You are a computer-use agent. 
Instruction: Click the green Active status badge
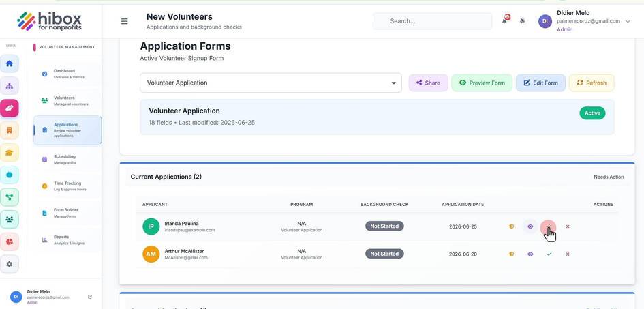pyautogui.click(x=592, y=113)
